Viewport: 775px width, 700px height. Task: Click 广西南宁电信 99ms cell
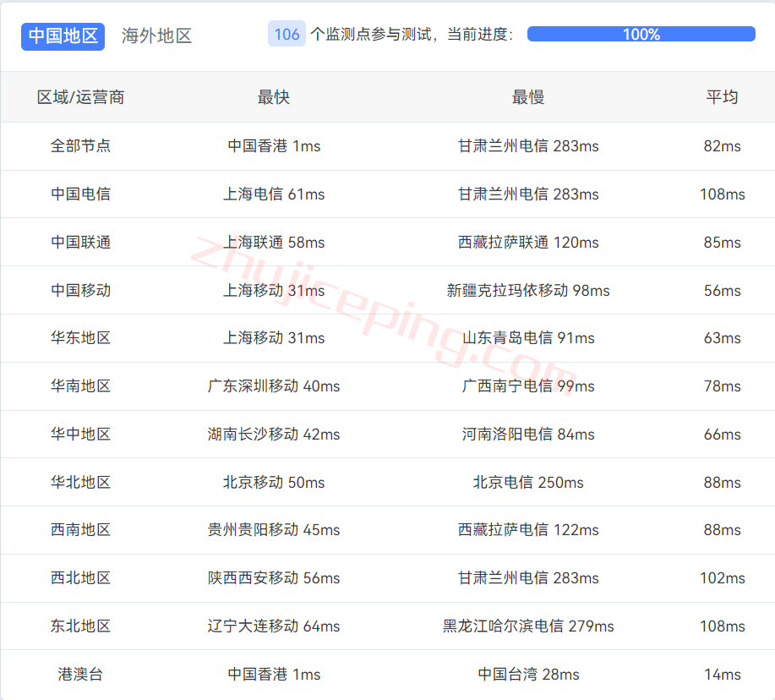pyautogui.click(x=528, y=386)
